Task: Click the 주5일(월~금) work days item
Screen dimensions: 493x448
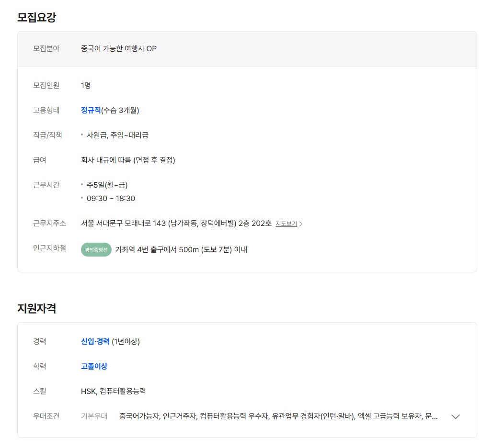Action: [107, 185]
